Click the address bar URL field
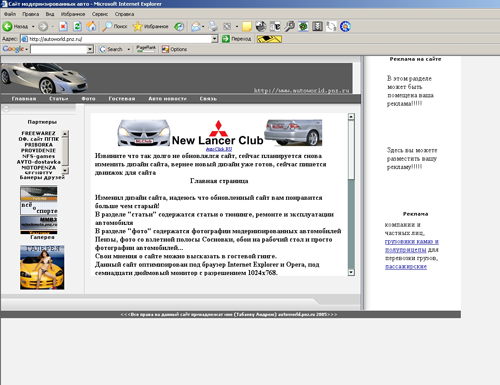500x385 pixels. tap(116, 39)
